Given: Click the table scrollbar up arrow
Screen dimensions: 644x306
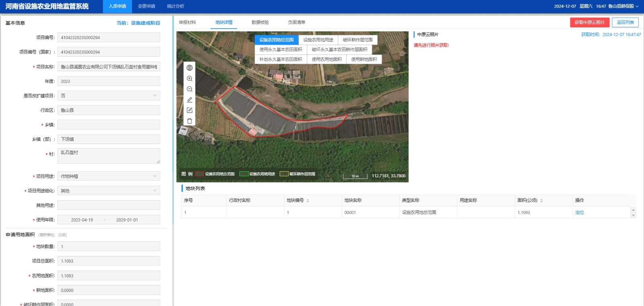Looking at the screenshot, I should click(x=633, y=210).
